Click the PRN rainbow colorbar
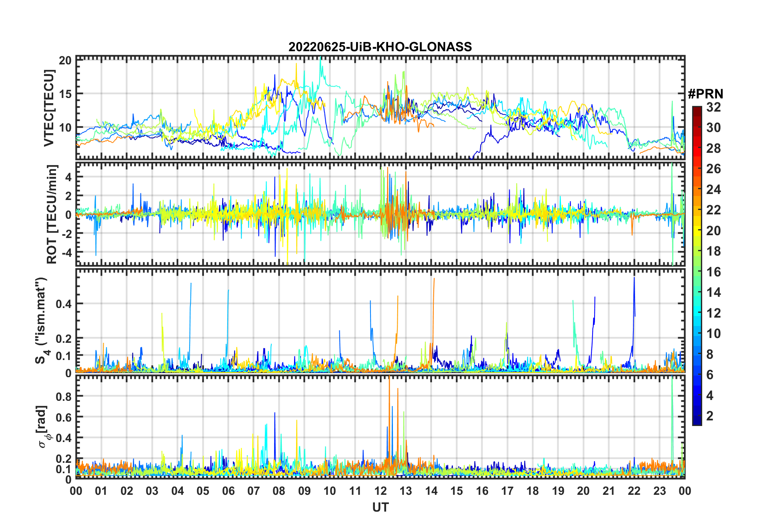 [x=697, y=266]
